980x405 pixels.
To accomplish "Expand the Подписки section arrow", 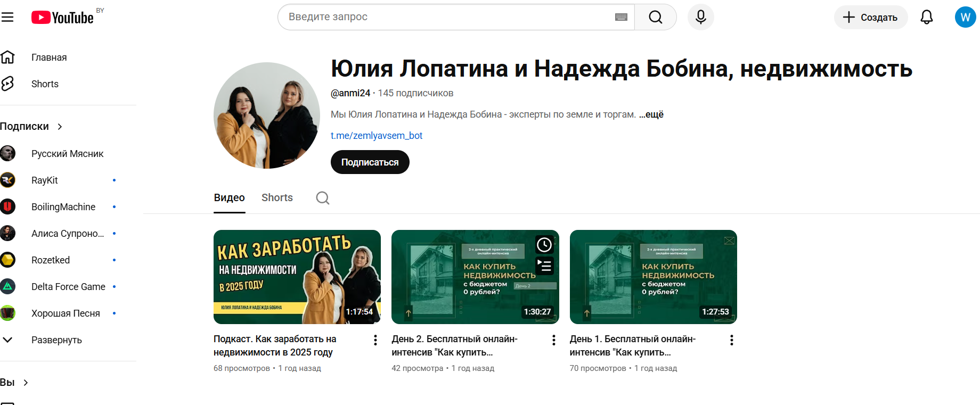I will [60, 127].
